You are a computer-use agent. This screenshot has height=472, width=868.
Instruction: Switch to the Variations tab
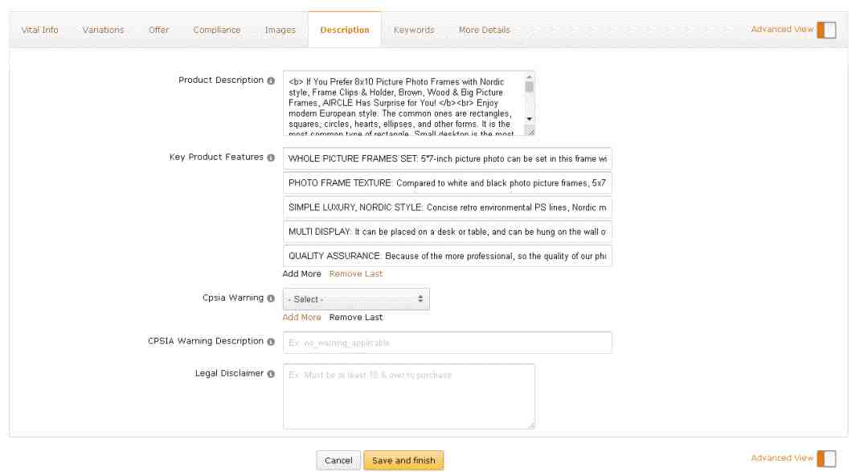(x=103, y=30)
